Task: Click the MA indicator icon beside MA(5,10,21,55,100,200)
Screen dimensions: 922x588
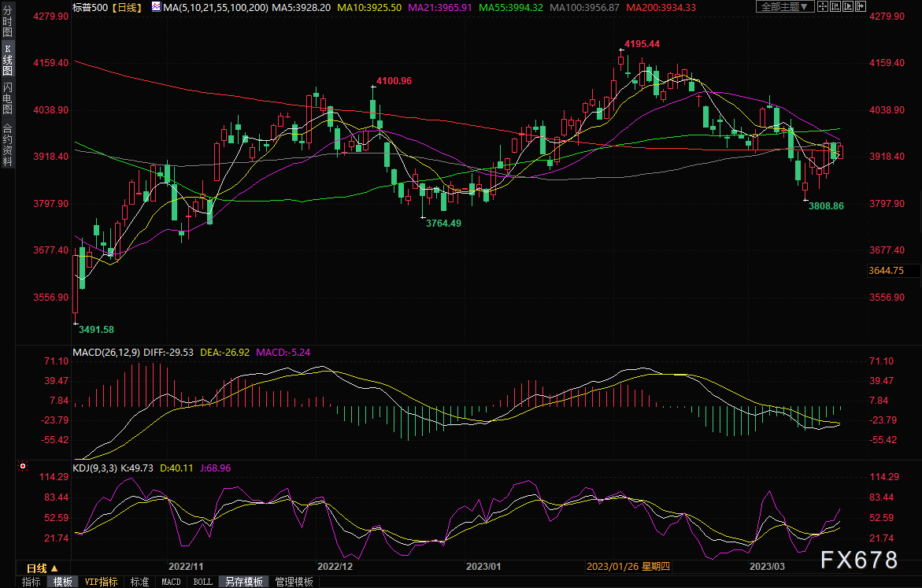Action: coord(157,7)
